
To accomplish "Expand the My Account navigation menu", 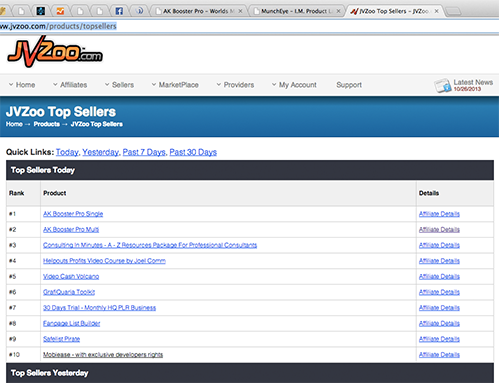I will point(294,85).
